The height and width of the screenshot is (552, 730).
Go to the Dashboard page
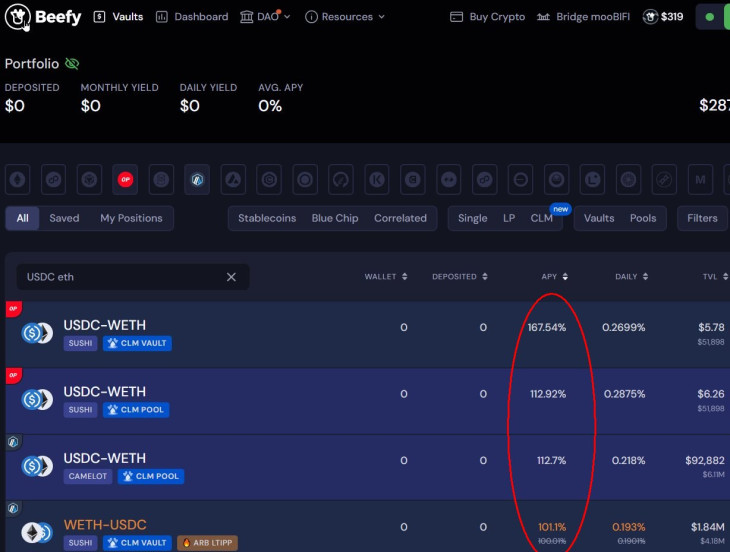click(192, 17)
